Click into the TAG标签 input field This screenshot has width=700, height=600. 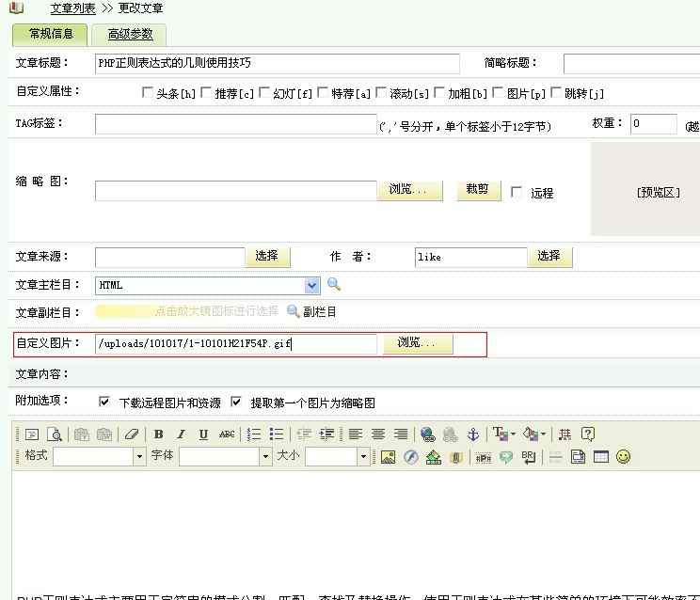pos(236,124)
